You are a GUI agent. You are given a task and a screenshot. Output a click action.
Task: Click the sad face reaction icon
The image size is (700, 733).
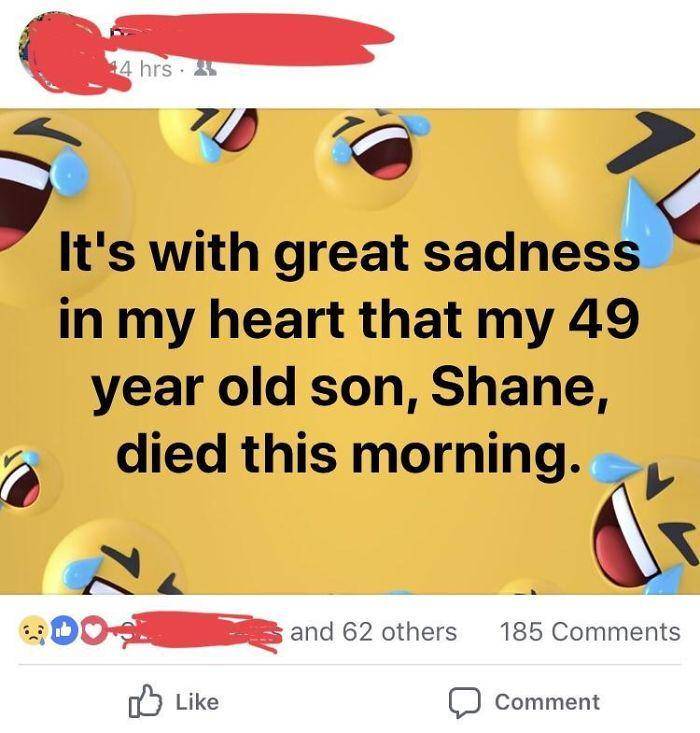(32, 632)
